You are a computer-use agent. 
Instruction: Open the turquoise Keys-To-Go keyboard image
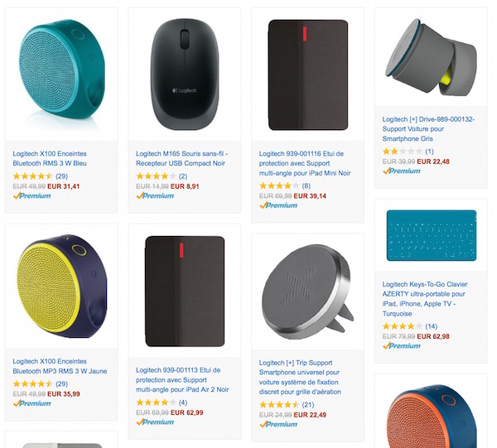432,235
